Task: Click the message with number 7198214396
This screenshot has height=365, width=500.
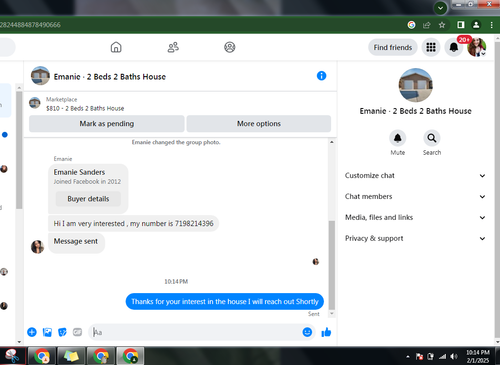Action: click(134, 223)
